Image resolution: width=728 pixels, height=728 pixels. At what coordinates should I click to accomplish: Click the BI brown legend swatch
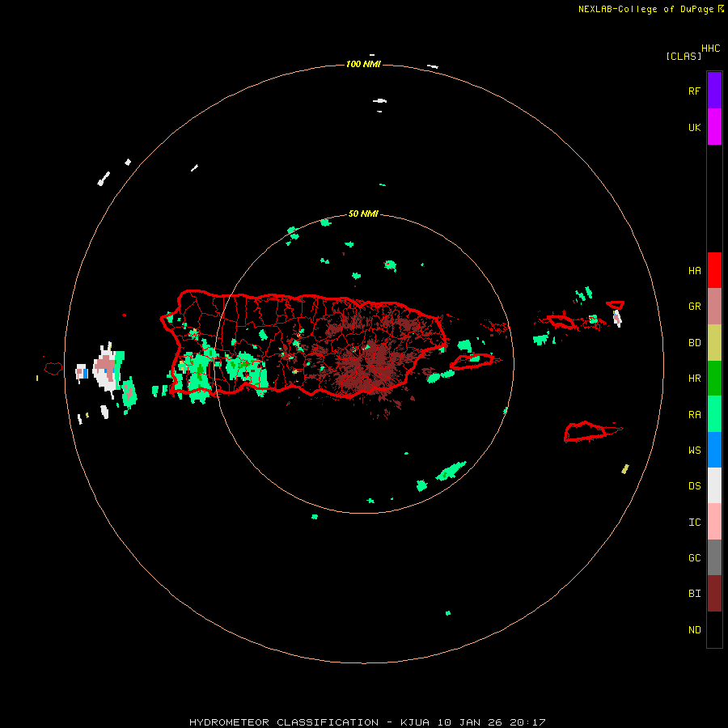tap(714, 594)
